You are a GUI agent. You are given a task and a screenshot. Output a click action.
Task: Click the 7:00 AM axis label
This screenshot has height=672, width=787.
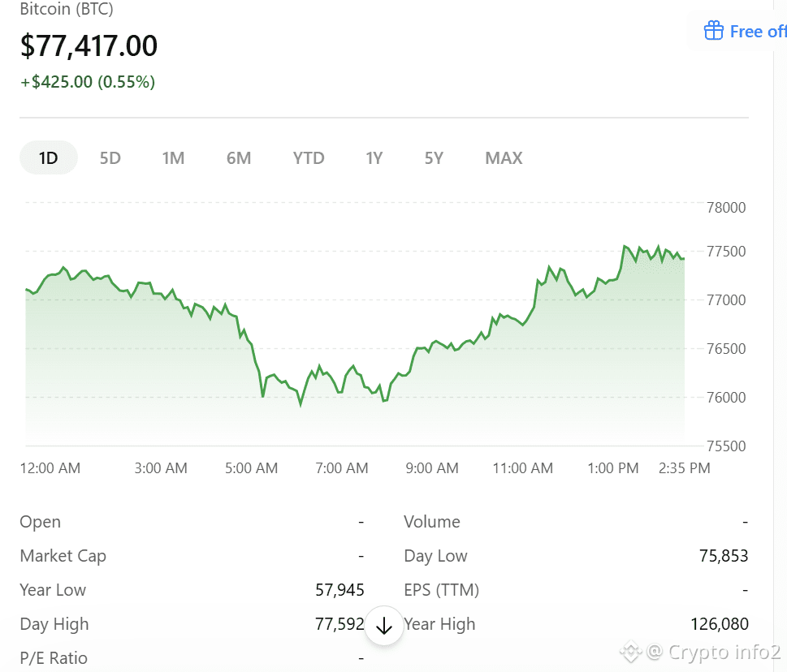(x=341, y=468)
